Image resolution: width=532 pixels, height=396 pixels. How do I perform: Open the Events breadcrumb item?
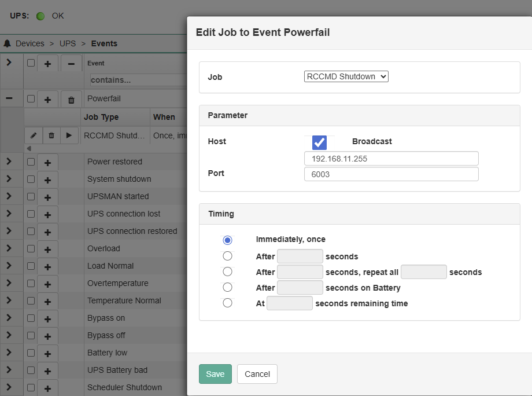[104, 43]
